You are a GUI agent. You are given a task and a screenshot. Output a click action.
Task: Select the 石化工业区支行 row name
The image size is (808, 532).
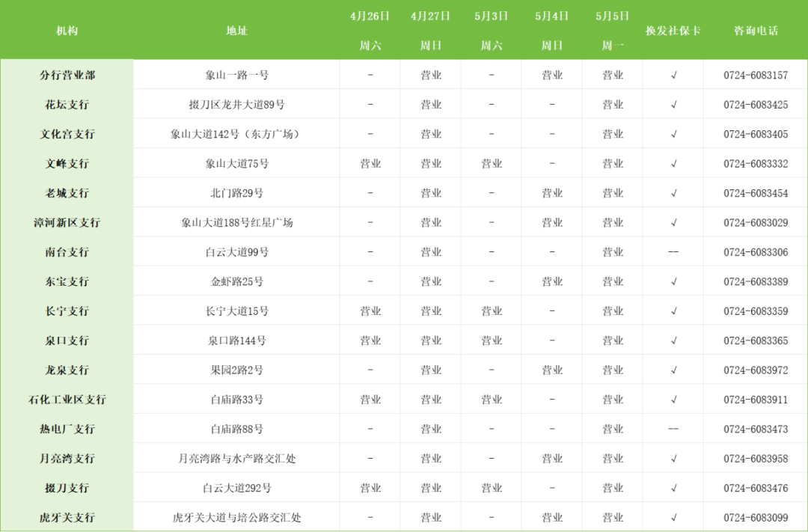tap(67, 400)
